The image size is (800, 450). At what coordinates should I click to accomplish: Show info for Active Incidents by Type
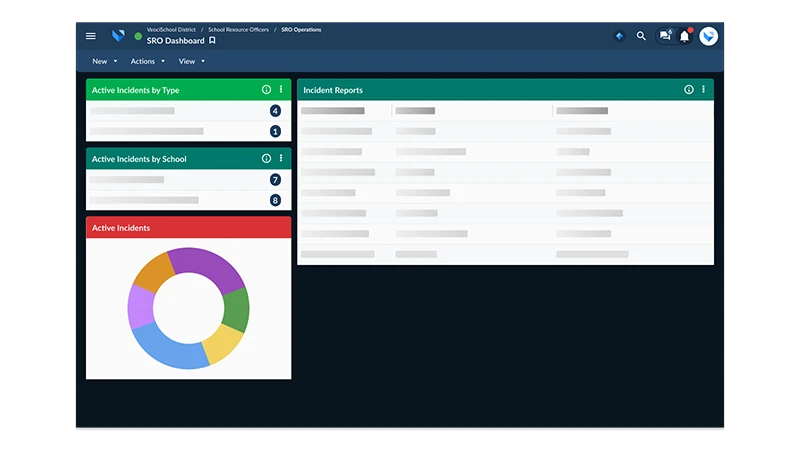[266, 90]
